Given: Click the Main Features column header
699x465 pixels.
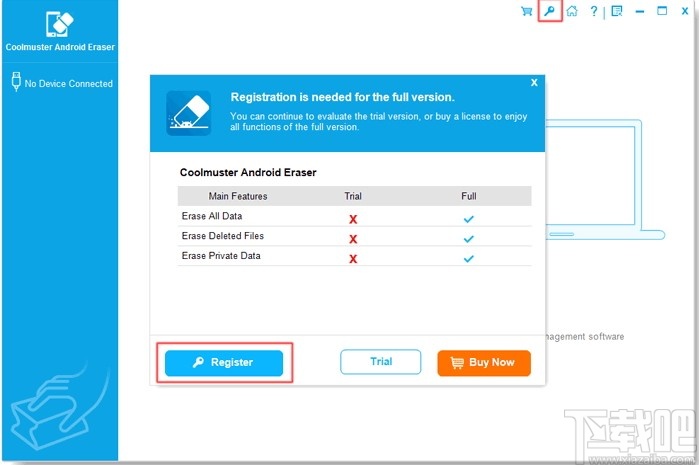Looking at the screenshot, I should tap(238, 196).
